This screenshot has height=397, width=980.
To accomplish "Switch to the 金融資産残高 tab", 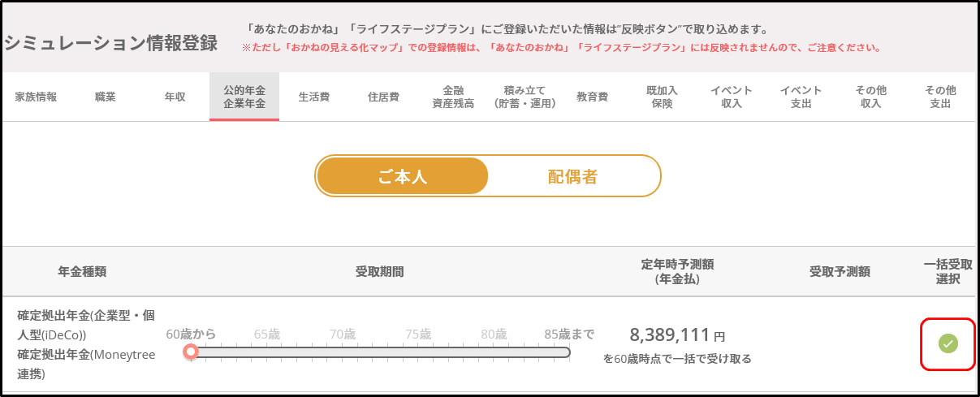I will [453, 97].
